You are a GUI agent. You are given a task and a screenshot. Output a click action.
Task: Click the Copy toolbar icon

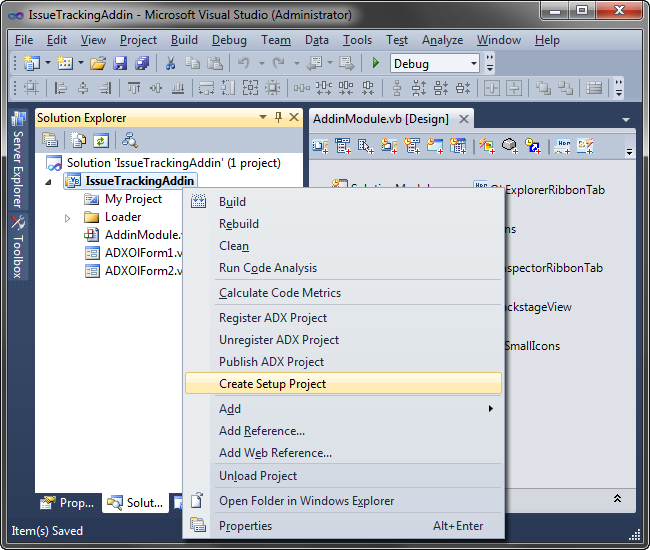192,63
